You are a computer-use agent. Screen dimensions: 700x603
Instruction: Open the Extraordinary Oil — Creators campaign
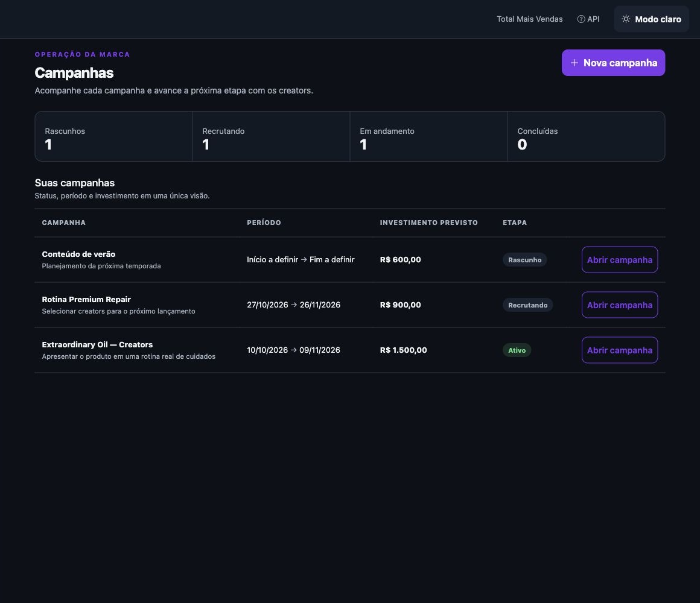(620, 350)
